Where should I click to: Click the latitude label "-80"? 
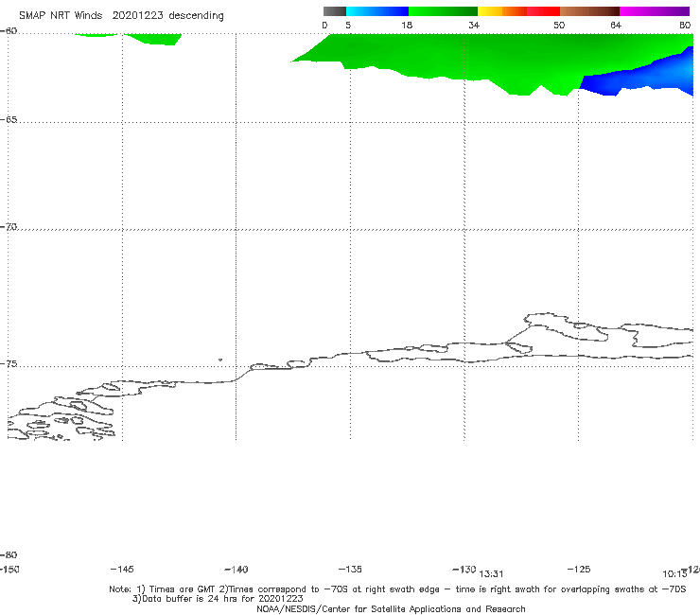pos(9,554)
